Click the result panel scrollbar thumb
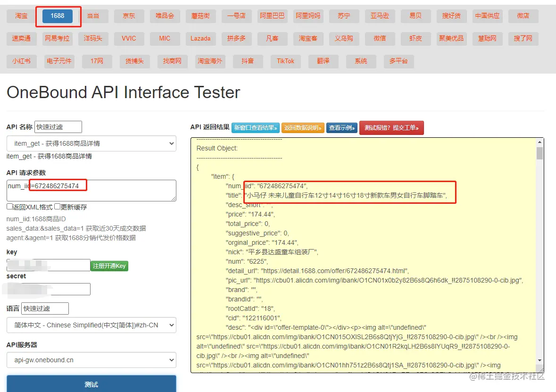Viewport: 556px width, 392px height. [x=539, y=153]
